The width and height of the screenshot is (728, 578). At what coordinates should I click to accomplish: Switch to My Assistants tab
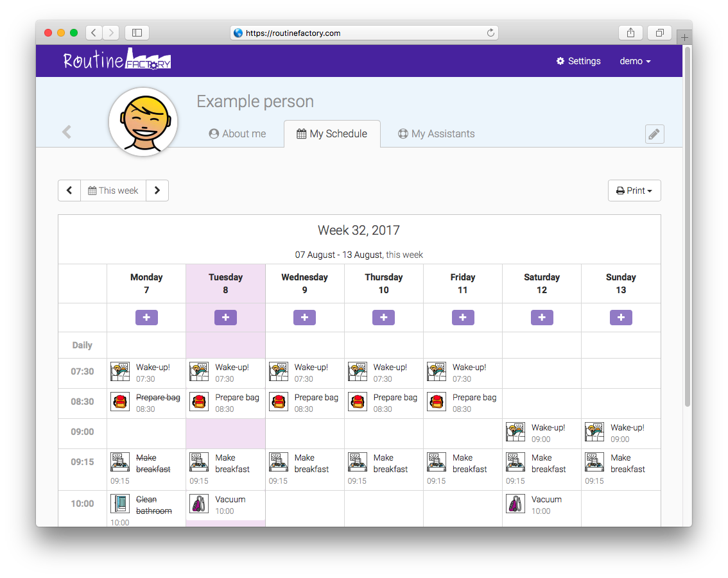436,134
